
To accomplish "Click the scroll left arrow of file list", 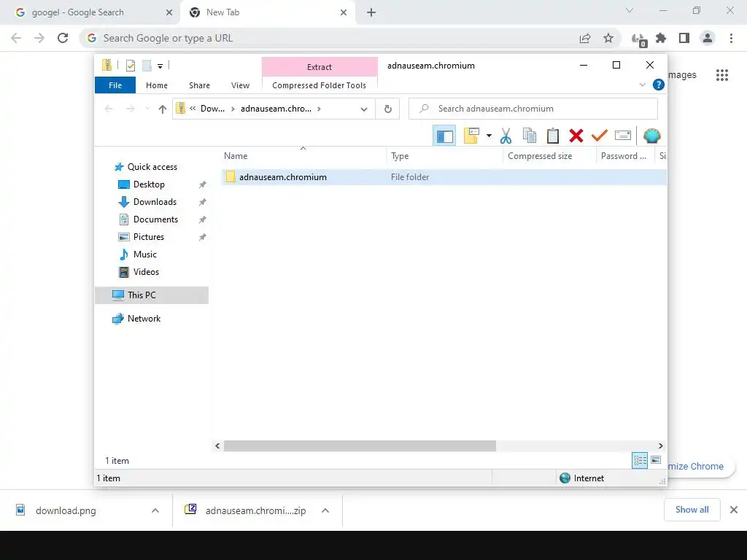I will click(217, 446).
